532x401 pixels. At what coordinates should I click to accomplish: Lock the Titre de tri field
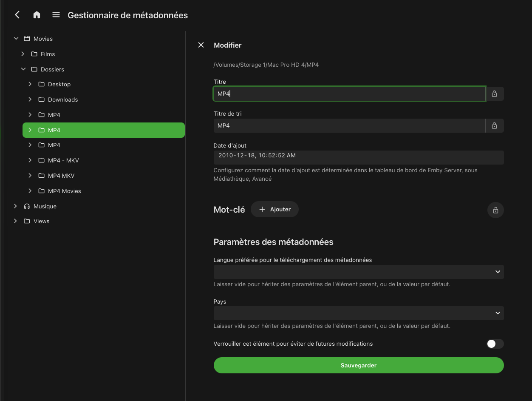tap(494, 125)
